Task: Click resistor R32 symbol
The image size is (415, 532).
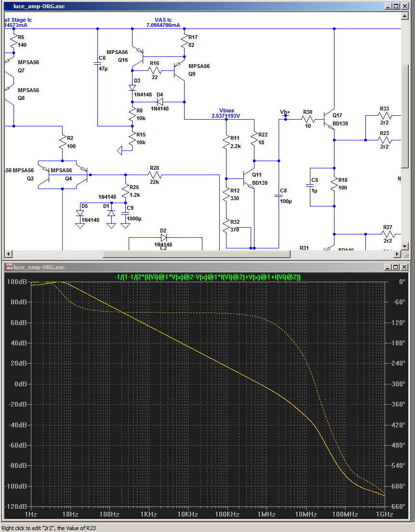Action: tap(226, 226)
